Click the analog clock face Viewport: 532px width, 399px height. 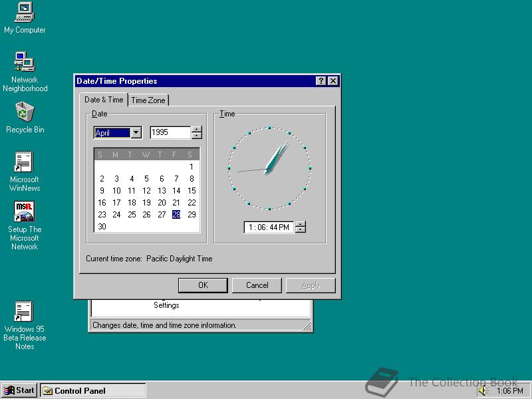269,168
